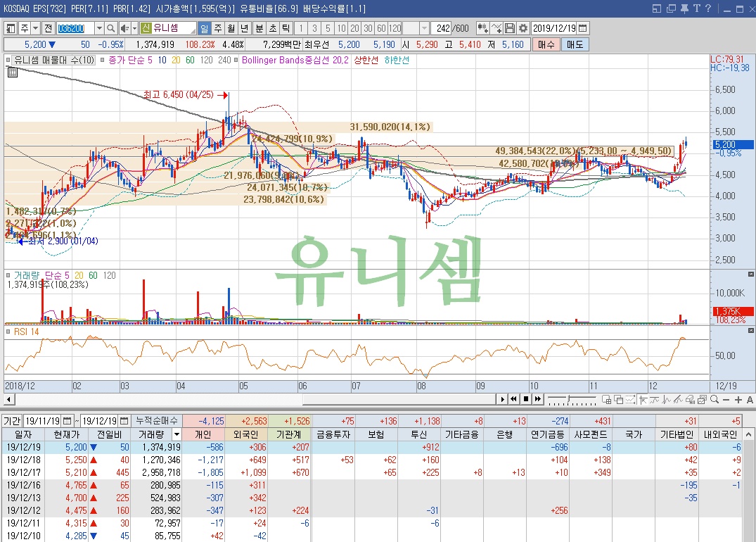756x542 pixels.
Task: Open the stock code dropdown arrow
Action: tap(99, 28)
